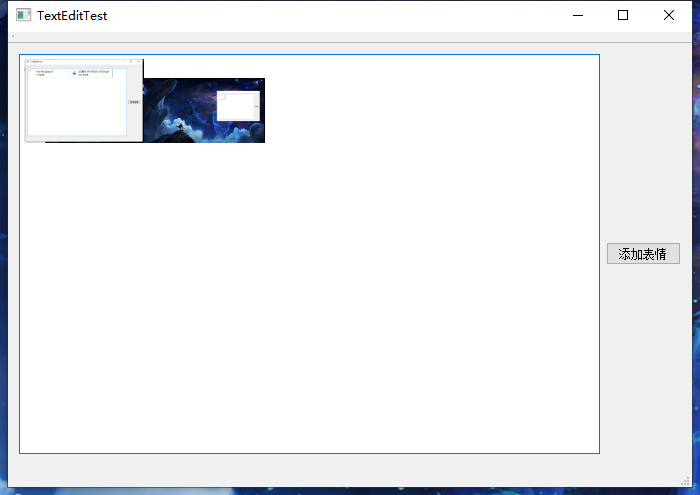Close the TextEditTest window
700x495 pixels.
point(668,15)
